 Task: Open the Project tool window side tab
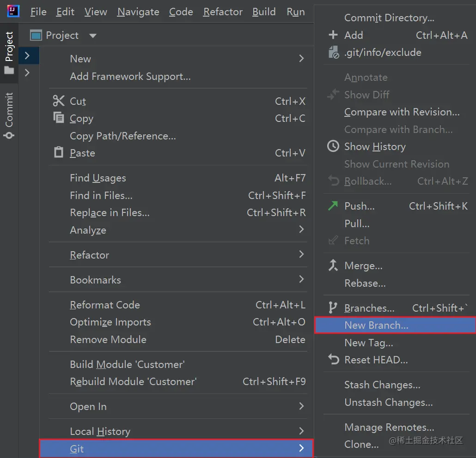click(x=9, y=53)
